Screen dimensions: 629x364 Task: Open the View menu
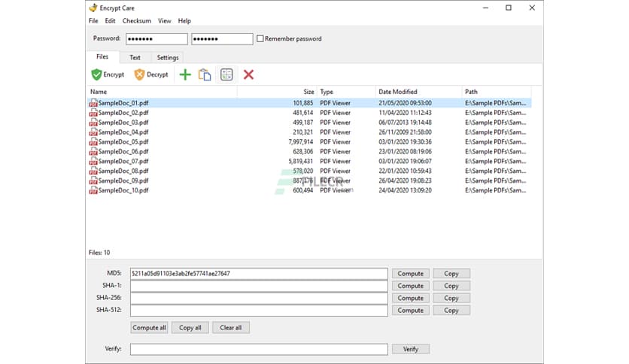[165, 21]
